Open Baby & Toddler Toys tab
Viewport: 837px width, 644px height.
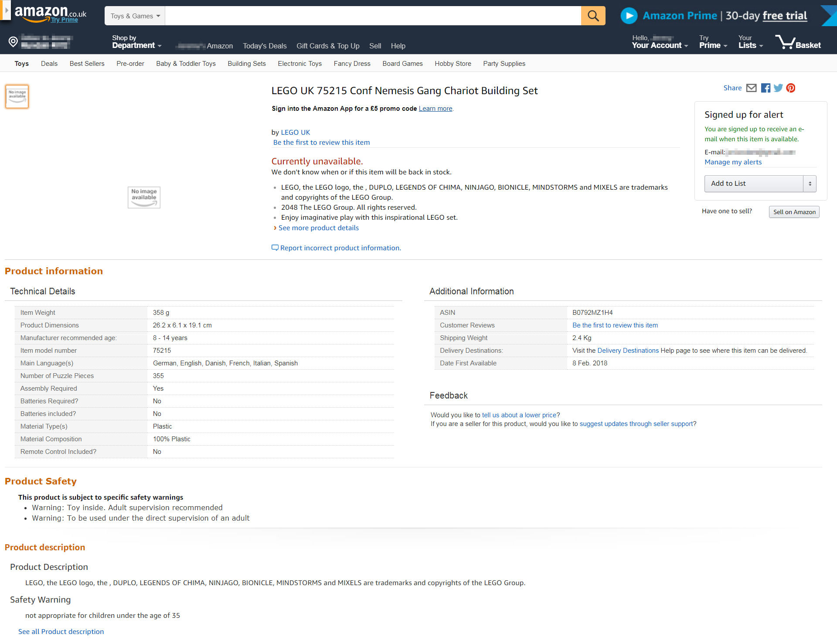pos(186,64)
